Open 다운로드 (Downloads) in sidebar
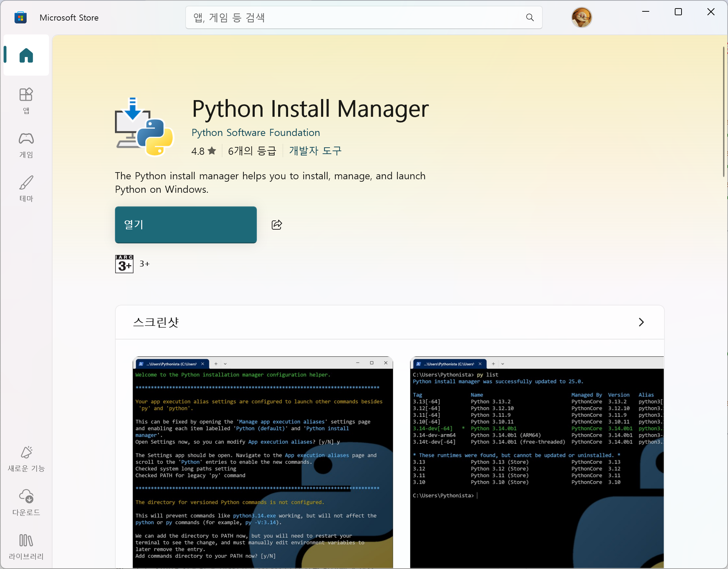Image resolution: width=728 pixels, height=569 pixels. pyautogui.click(x=26, y=503)
